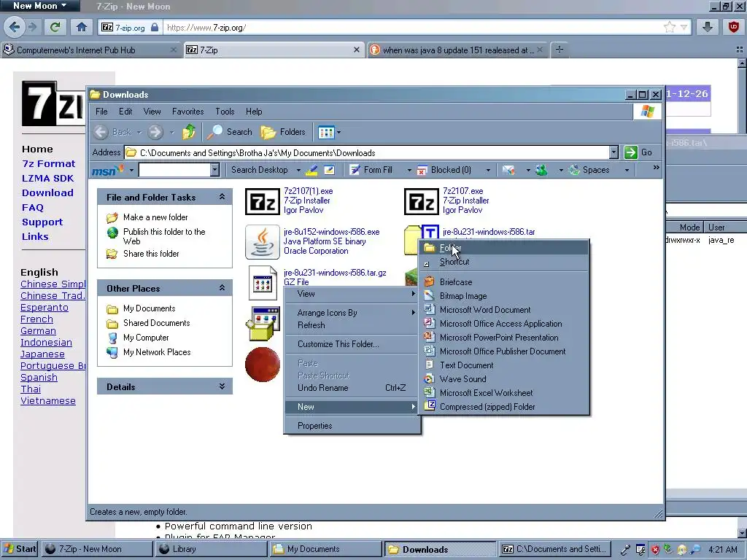Click Share this folder task
Screen dimensions: 747x560
[x=151, y=254]
